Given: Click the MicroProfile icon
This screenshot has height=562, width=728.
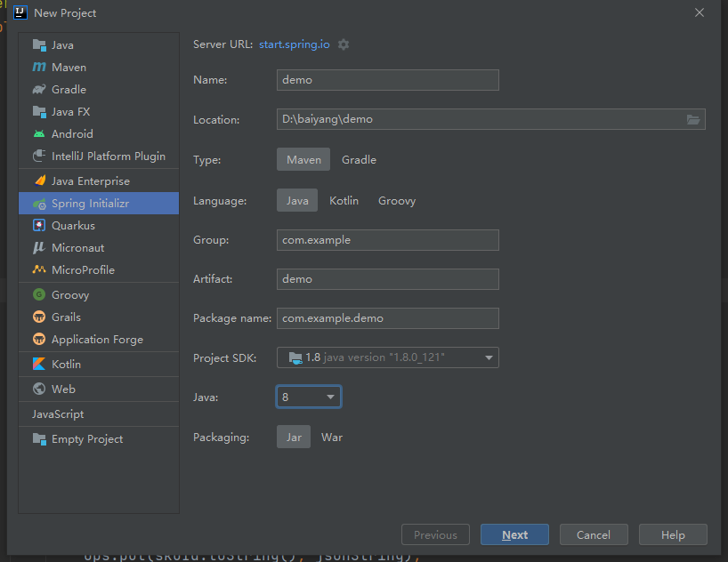Looking at the screenshot, I should [x=39, y=269].
